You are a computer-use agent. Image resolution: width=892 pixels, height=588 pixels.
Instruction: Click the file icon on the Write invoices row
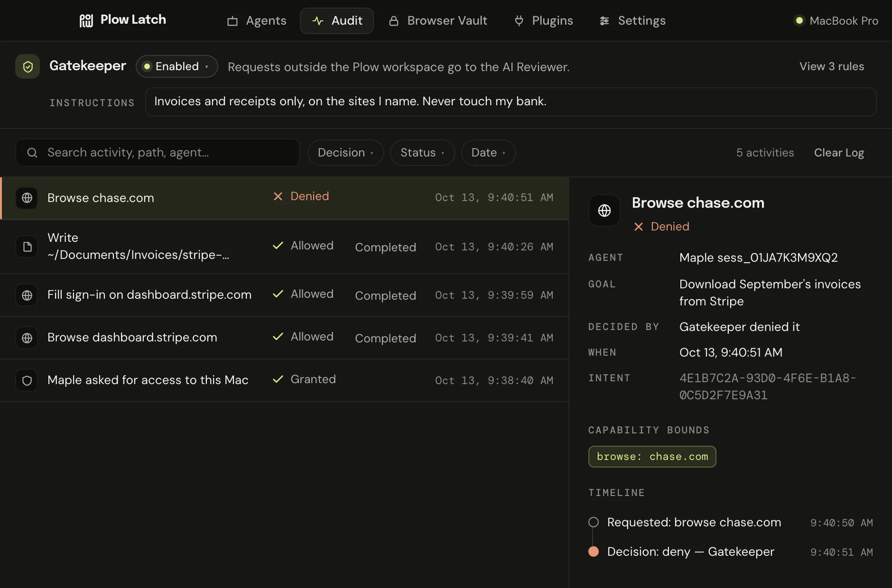27,247
